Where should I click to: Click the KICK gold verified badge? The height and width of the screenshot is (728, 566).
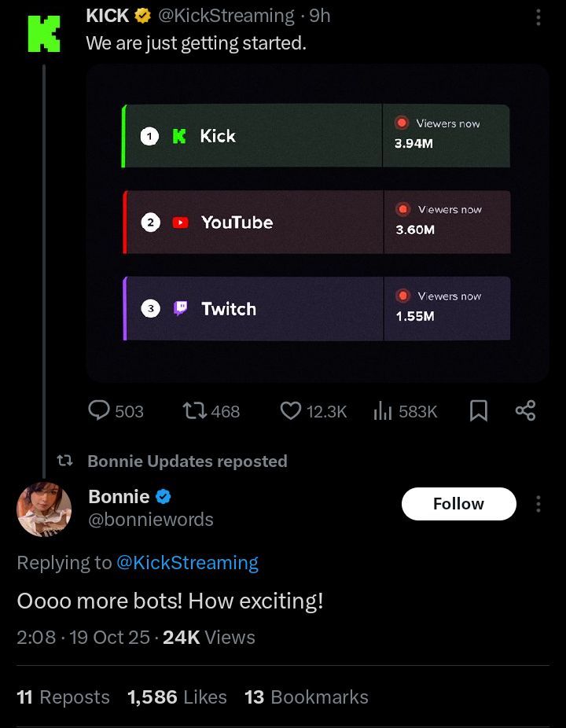click(x=143, y=16)
